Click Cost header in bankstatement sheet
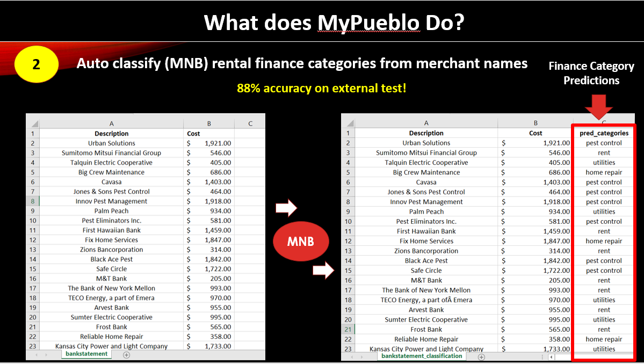The image size is (644, 364). coord(208,133)
